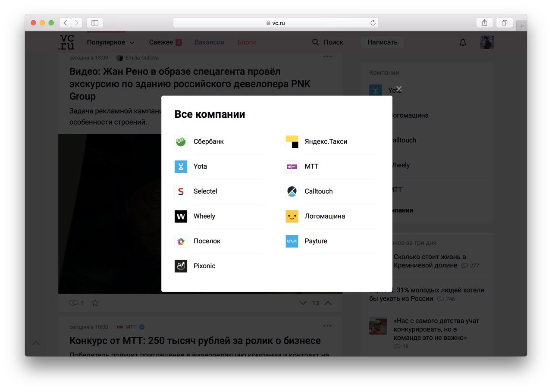Expand the Популярное dropdown
Image resolution: width=552 pixels, height=392 pixels.
[111, 42]
